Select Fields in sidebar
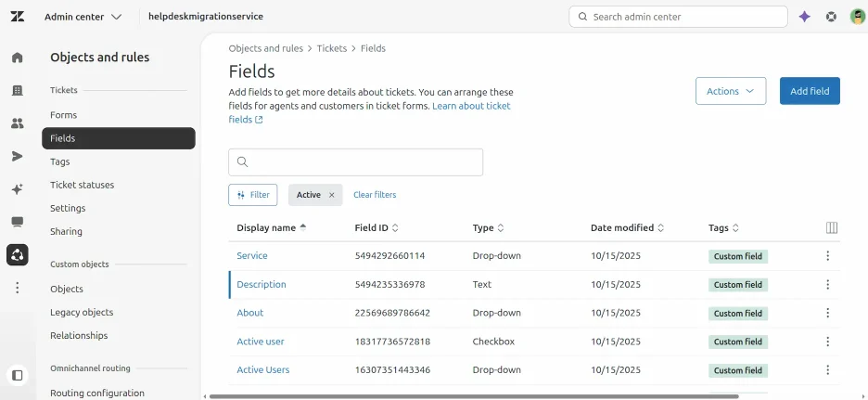 pos(119,138)
